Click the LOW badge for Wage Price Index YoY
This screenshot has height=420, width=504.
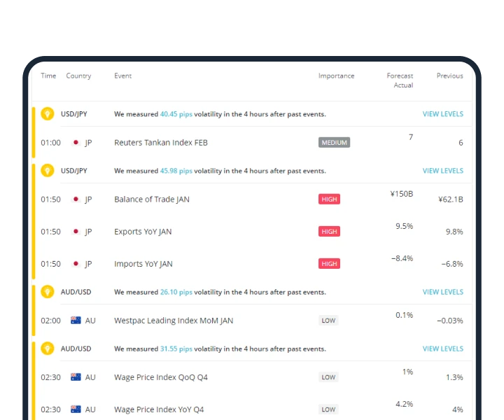(x=328, y=409)
